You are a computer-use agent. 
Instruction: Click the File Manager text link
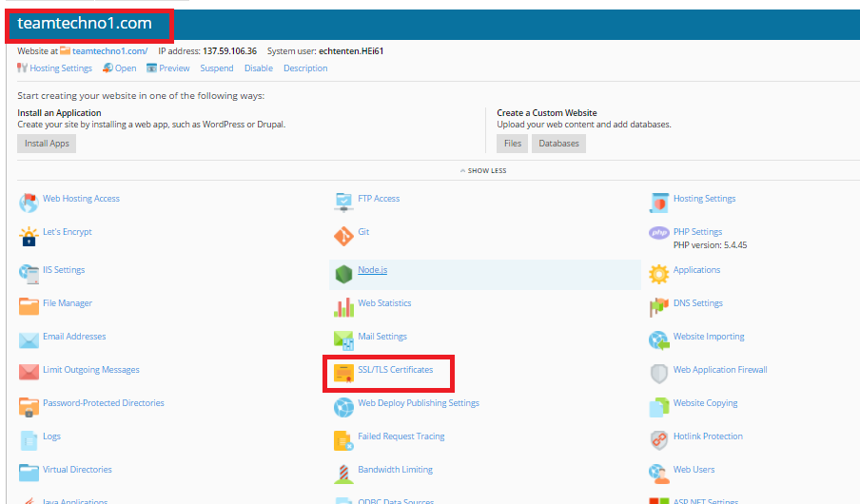pos(68,303)
